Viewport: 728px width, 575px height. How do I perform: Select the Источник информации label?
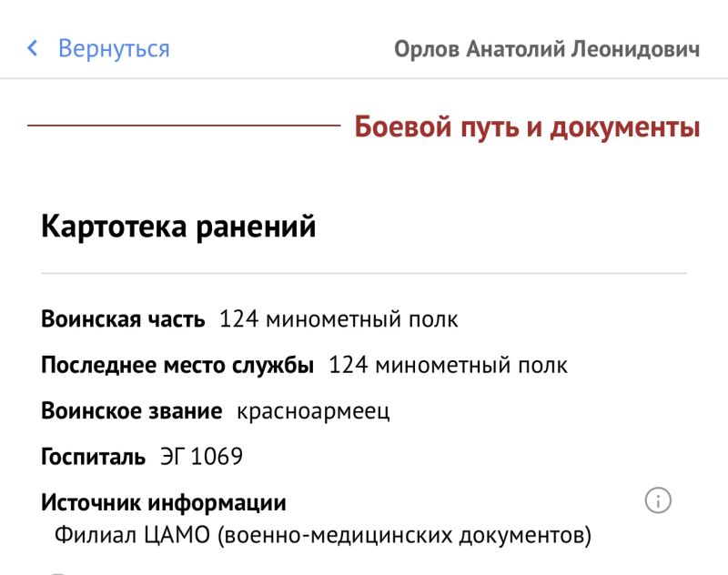pos(164,502)
